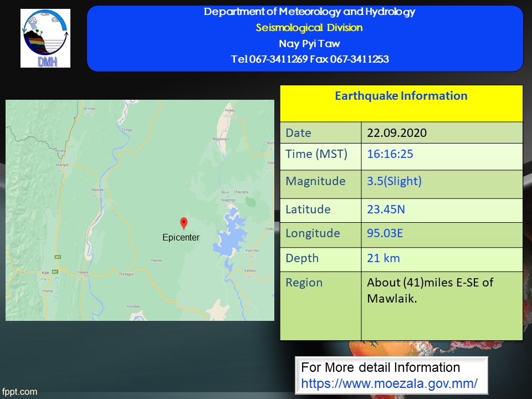This screenshot has width=532, height=399.
Task: Click the red epicenter pin marker
Action: [x=184, y=223]
